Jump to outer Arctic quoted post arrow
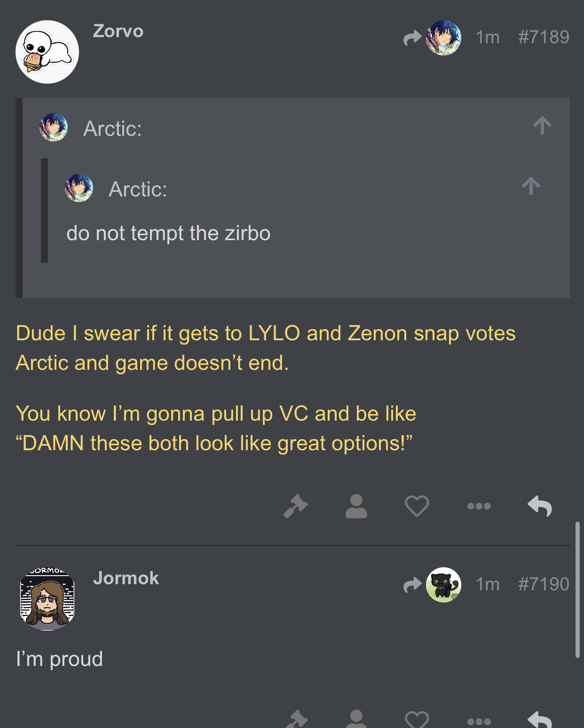Image resolution: width=584 pixels, height=728 pixels. click(542, 125)
